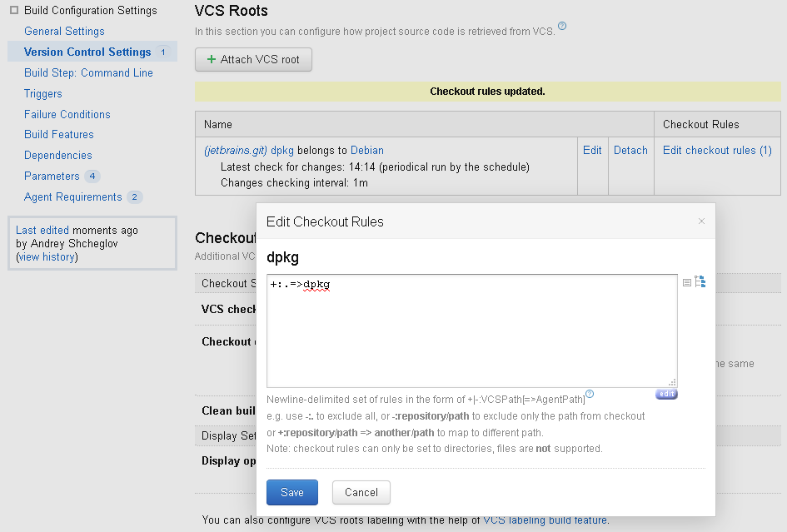Open the view history link
Screen dimensions: 787x532
point(47,256)
